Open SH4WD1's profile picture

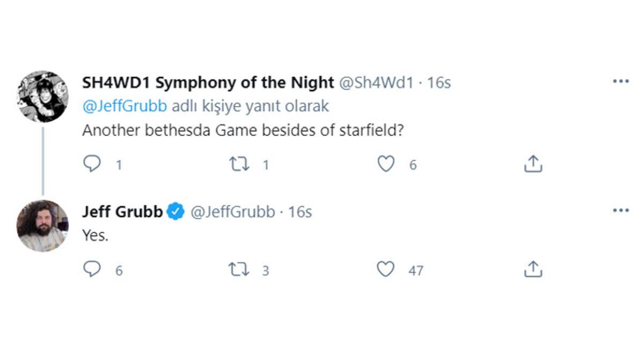pos(43,96)
